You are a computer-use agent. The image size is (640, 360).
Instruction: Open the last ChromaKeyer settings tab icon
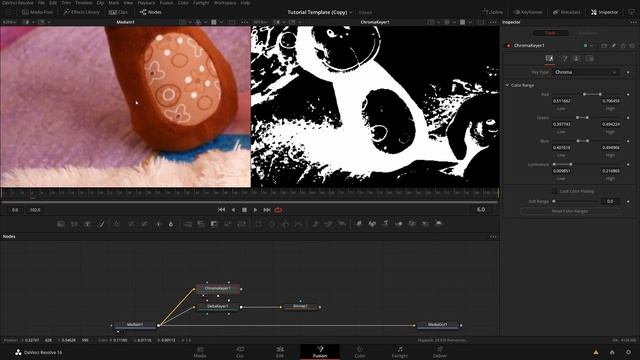point(589,58)
